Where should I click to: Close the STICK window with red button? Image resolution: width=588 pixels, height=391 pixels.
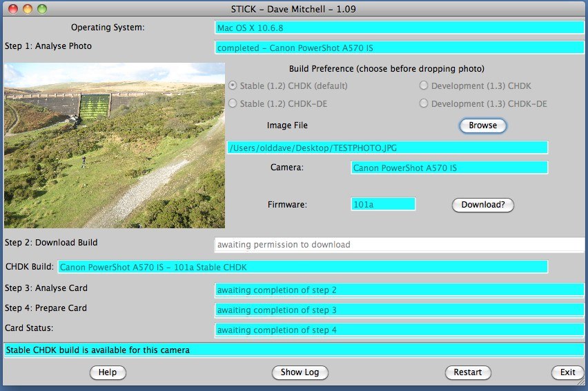tap(13, 9)
